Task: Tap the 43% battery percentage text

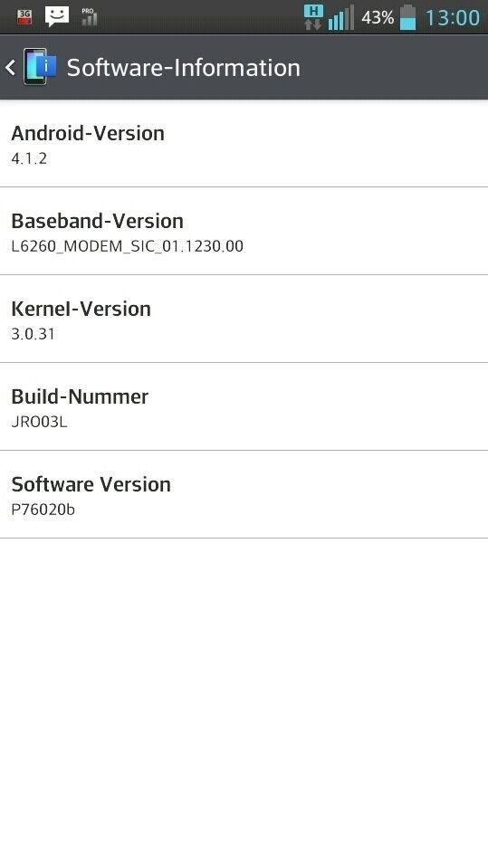Action: click(378, 18)
